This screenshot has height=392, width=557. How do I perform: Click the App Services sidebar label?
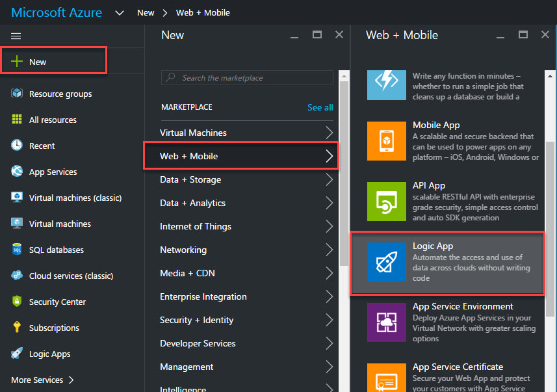coord(53,172)
